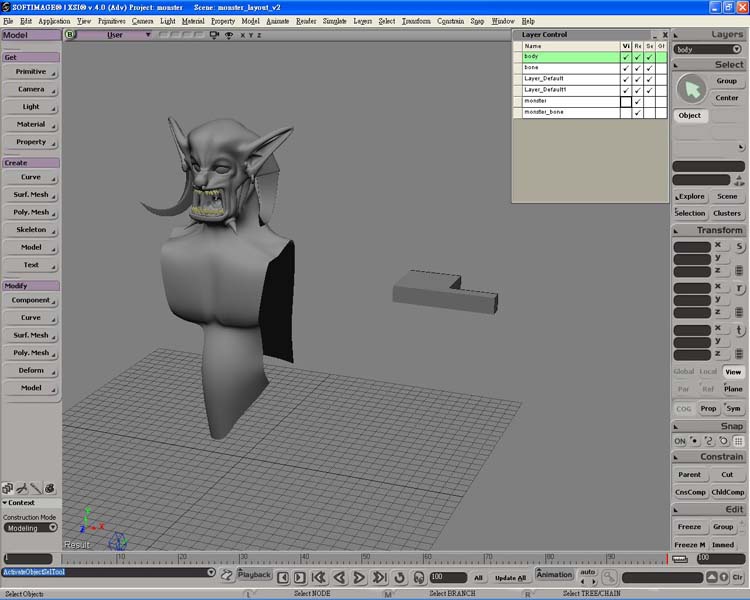Open the Animate menu
Screen dimensions: 750x600
278,21
